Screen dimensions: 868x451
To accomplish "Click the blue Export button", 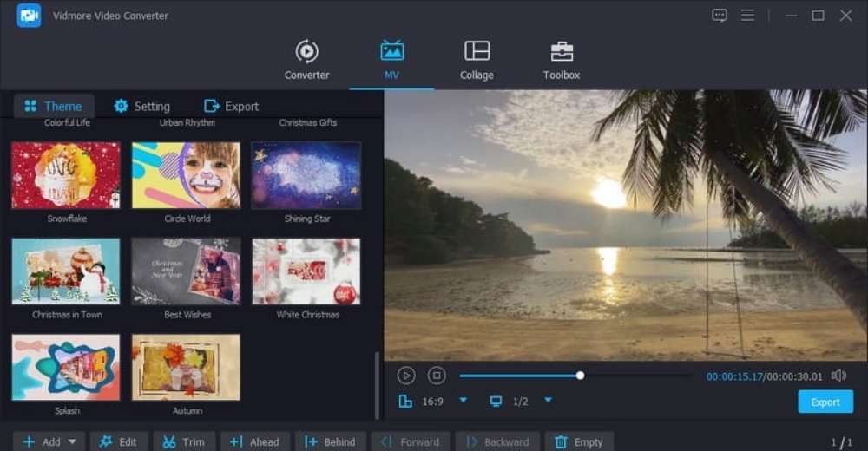I will click(x=825, y=402).
